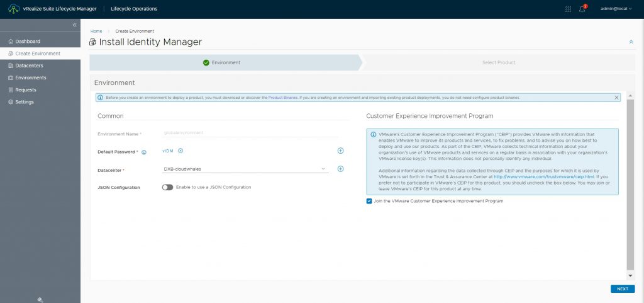Click the vIDM password link
The image size is (644, 303).
[x=167, y=151]
